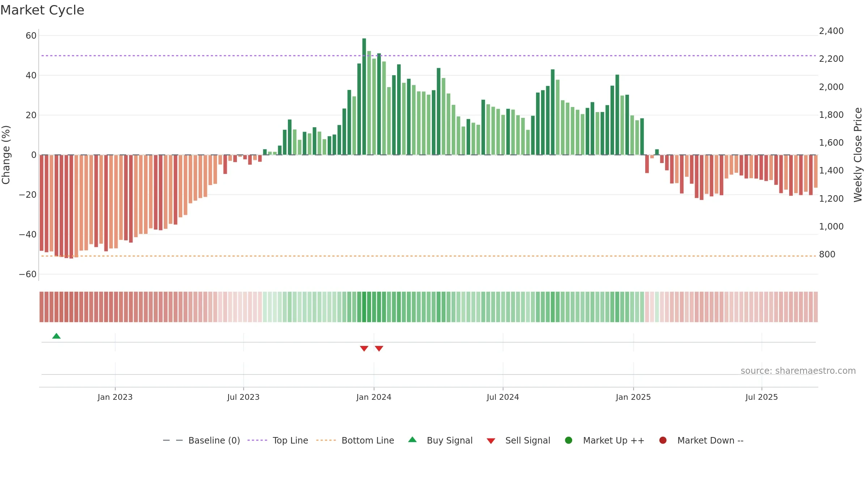Click the Change (%) axis title
The width and height of the screenshot is (868, 488).
(x=6, y=155)
